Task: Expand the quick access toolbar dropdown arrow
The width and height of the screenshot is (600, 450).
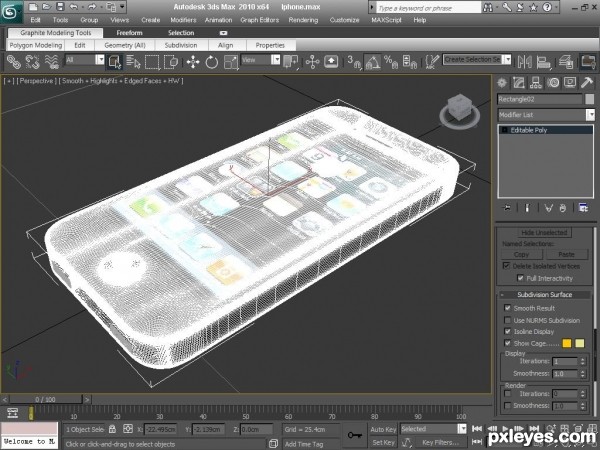Action: tap(122, 7)
